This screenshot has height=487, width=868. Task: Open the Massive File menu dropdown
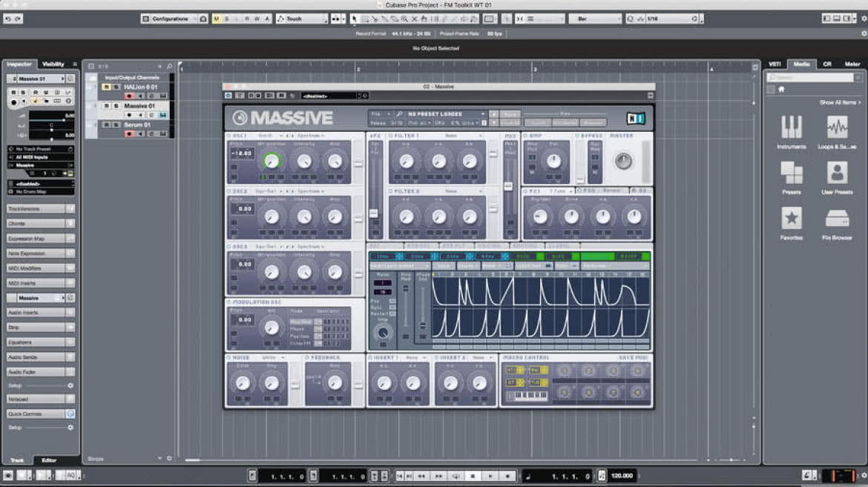click(381, 114)
